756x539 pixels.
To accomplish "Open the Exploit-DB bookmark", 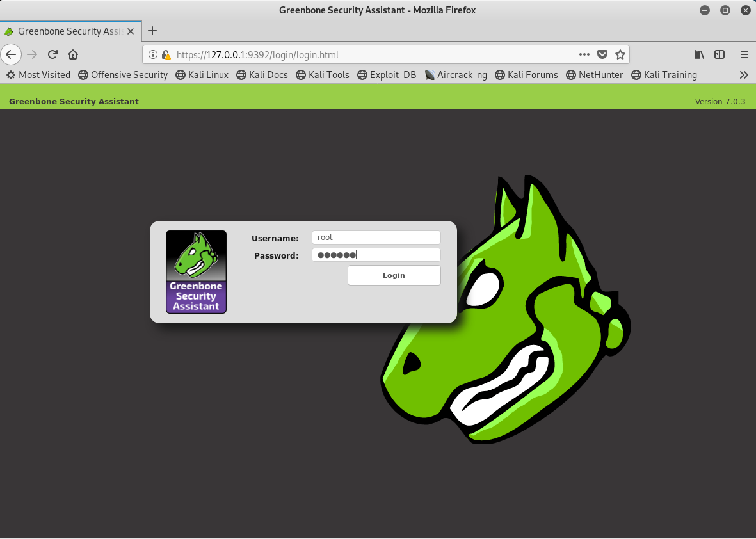I will (387, 75).
